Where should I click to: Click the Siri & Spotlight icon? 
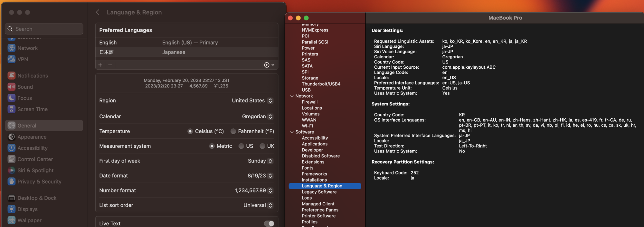pos(12,170)
